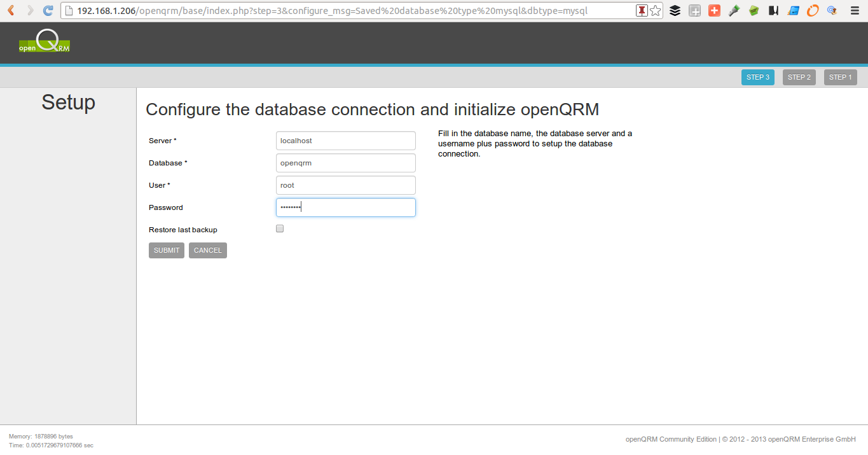Click the flashlight extension icon
Screen dimensions: 868x455
tap(734, 10)
